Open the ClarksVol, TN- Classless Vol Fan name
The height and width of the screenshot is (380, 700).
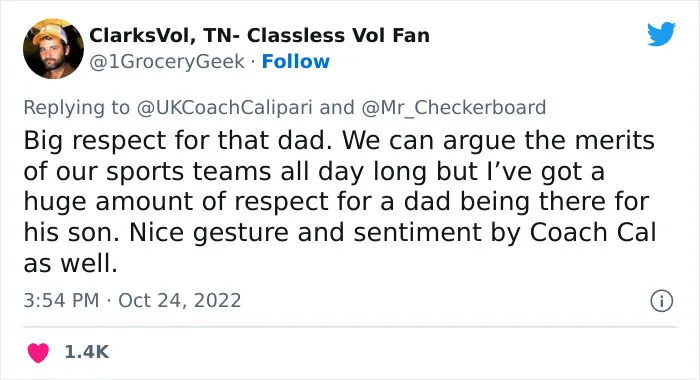[259, 35]
